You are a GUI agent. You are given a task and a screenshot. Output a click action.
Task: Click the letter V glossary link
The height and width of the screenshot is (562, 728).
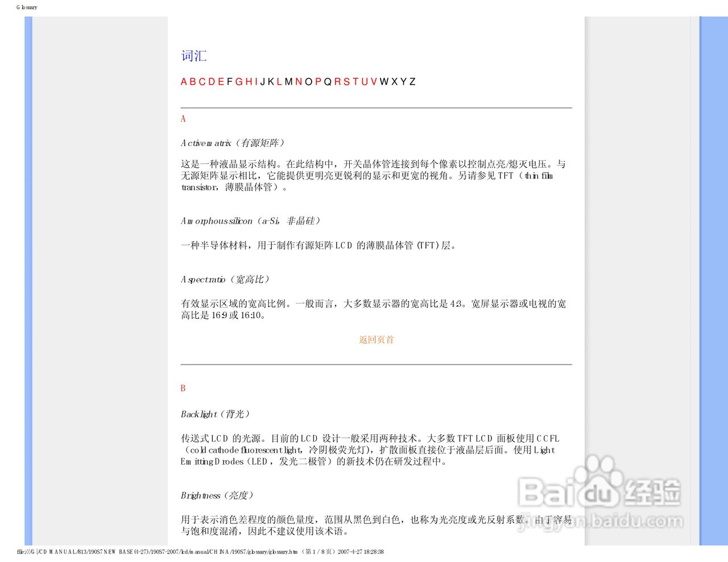pos(373,82)
